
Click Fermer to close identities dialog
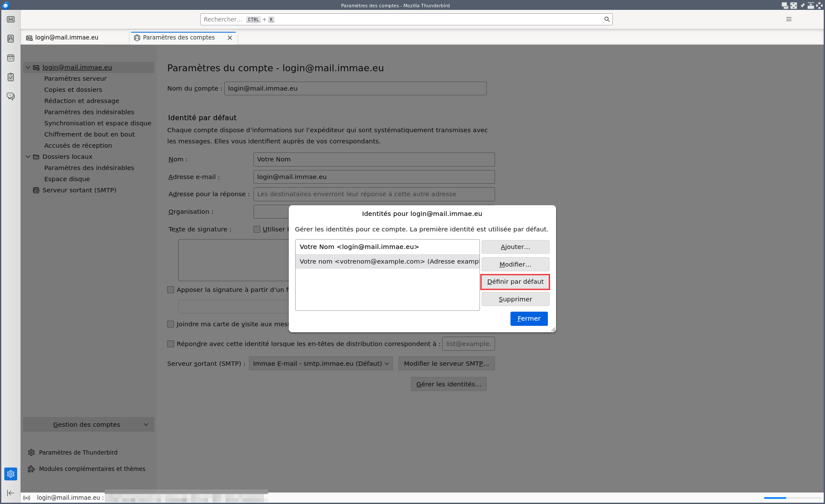point(529,318)
